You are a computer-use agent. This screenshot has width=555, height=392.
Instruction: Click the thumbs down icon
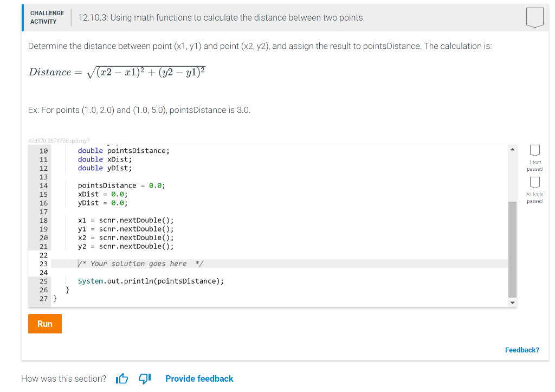(x=144, y=378)
